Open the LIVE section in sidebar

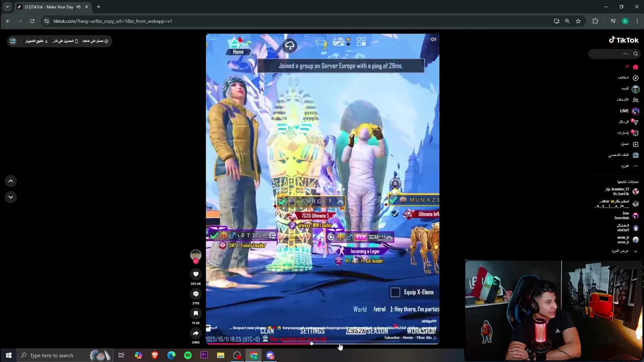click(629, 111)
